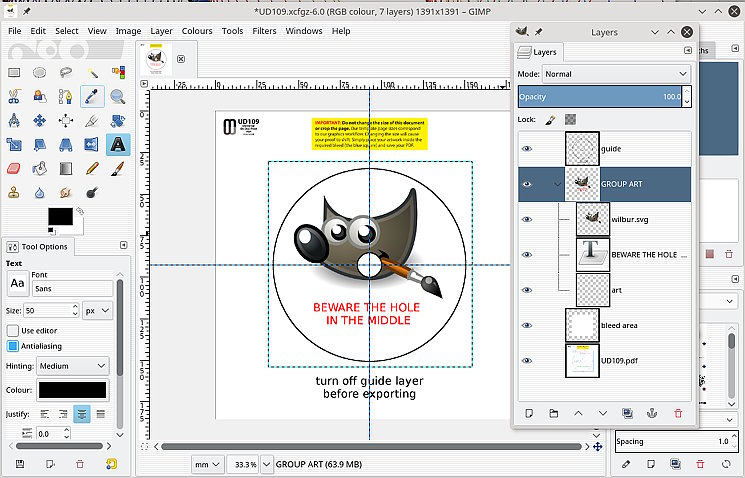The height and width of the screenshot is (478, 745).
Task: Select the Paintbrush tool
Action: pos(118,168)
